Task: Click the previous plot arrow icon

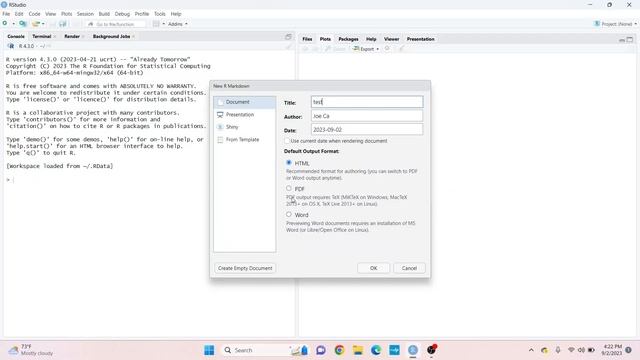Action: tap(305, 49)
